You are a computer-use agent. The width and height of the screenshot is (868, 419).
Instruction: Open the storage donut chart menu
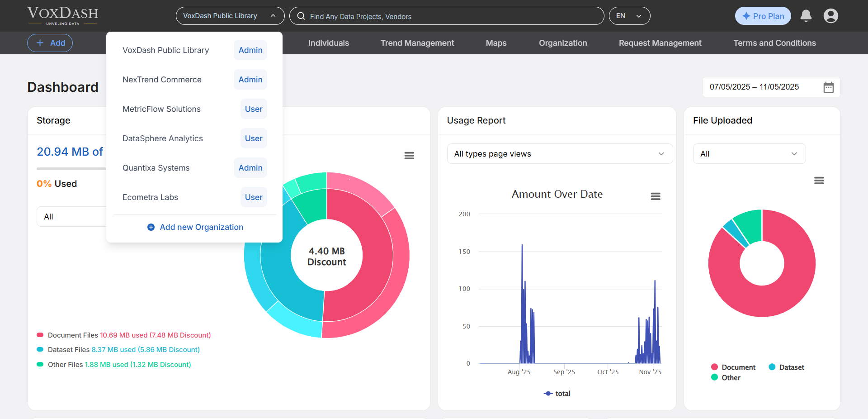[409, 155]
